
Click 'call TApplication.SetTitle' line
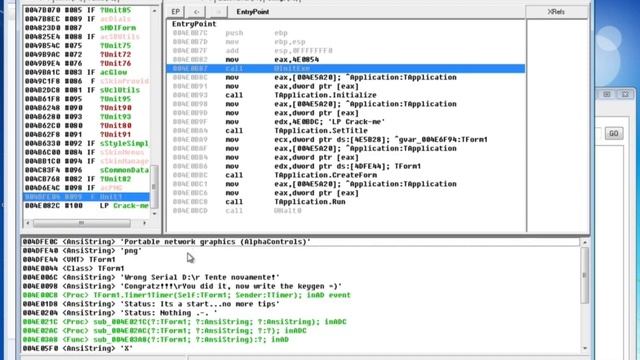346,131
